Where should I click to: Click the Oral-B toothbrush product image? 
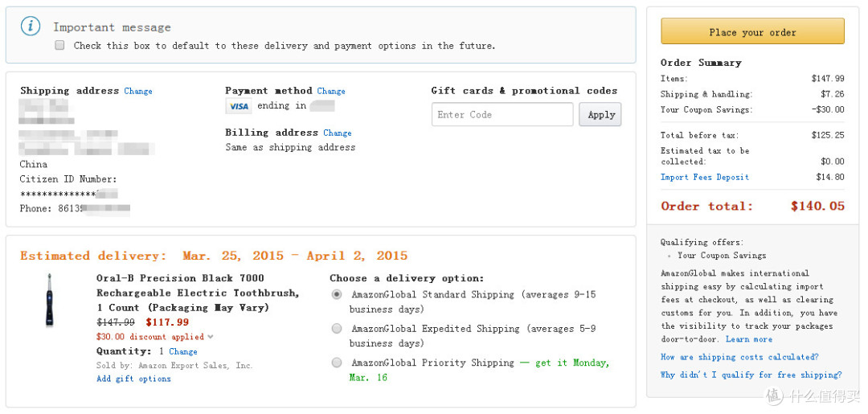tap(49, 299)
